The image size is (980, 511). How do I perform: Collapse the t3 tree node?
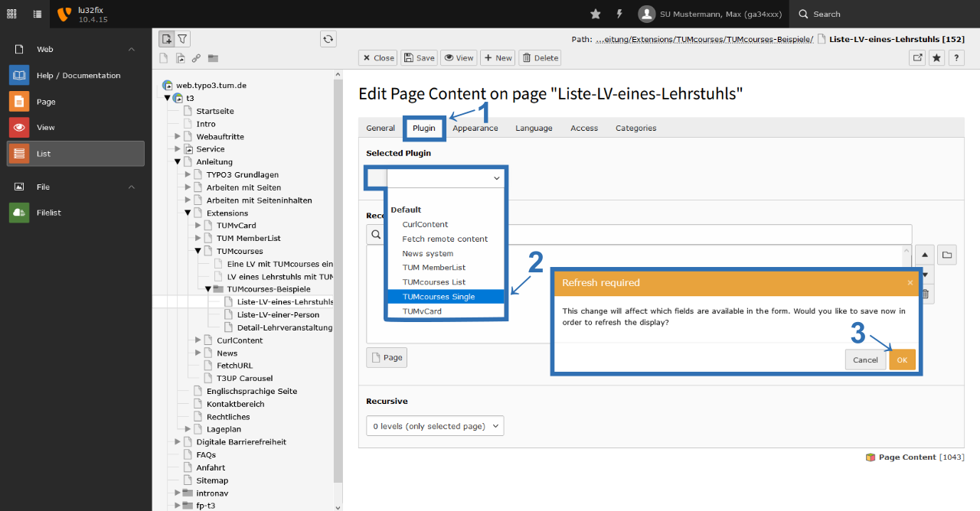click(168, 98)
